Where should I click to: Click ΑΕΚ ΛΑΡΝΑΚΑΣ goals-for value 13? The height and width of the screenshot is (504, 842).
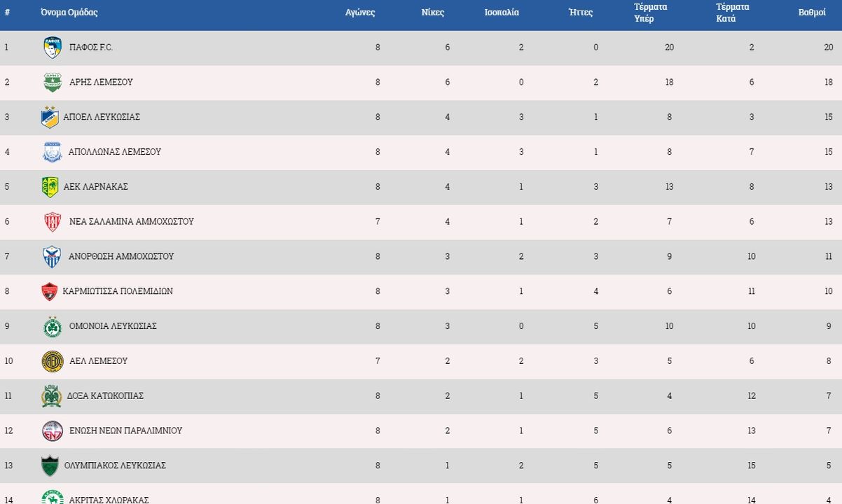point(669,187)
